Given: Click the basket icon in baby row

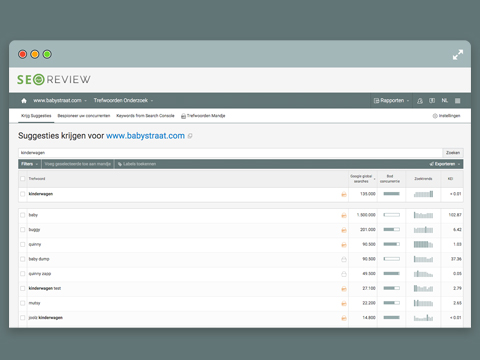Looking at the screenshot, I should pos(344,215).
